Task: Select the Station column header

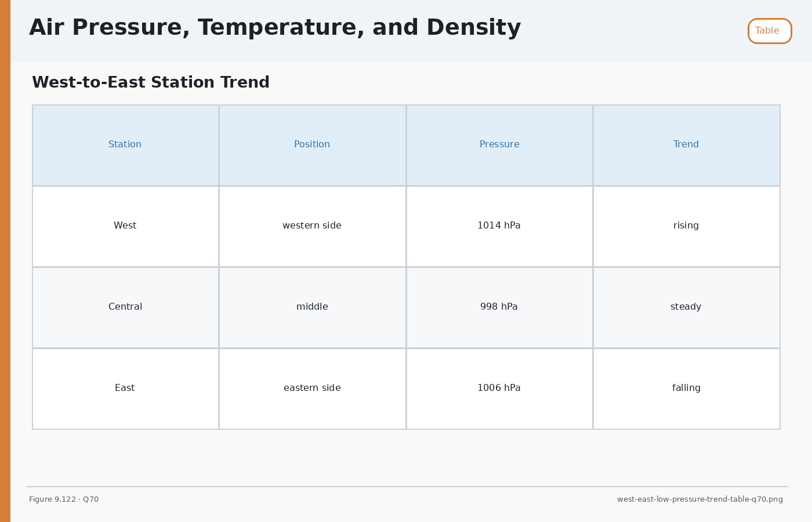Action: point(125,145)
